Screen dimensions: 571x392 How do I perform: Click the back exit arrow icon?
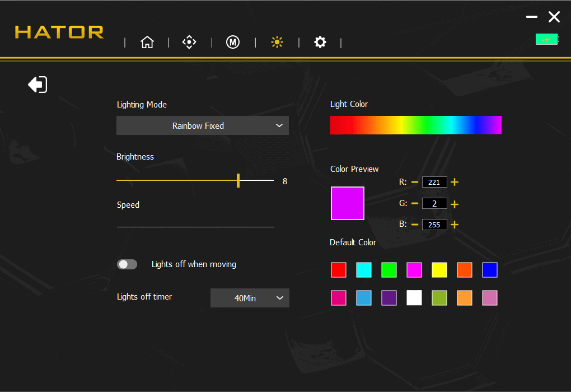tap(38, 85)
